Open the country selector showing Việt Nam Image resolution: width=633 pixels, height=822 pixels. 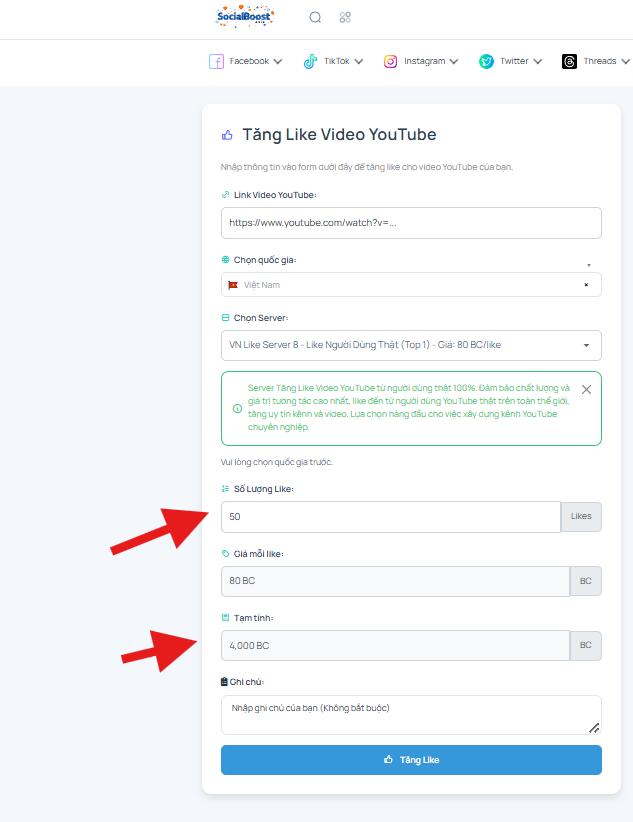coord(411,285)
